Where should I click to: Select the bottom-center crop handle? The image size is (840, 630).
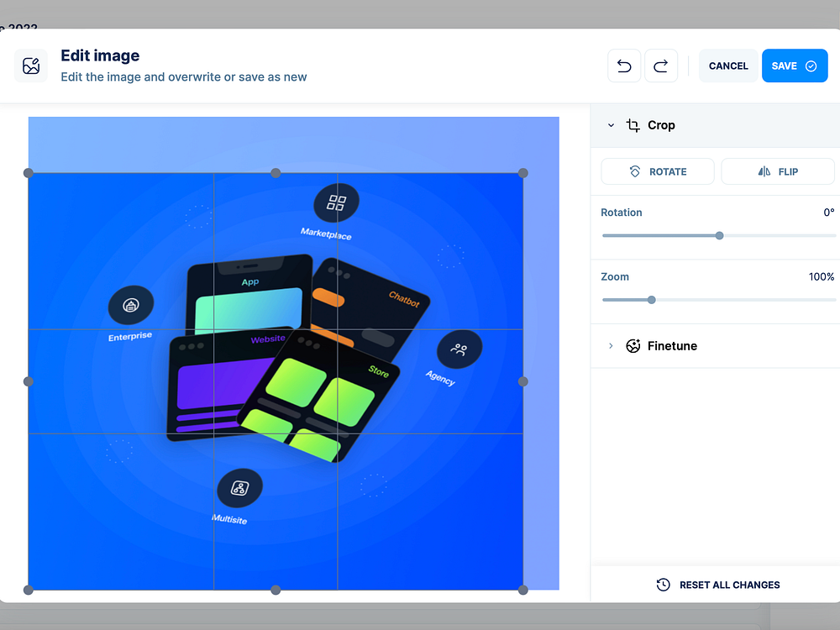[x=276, y=590]
